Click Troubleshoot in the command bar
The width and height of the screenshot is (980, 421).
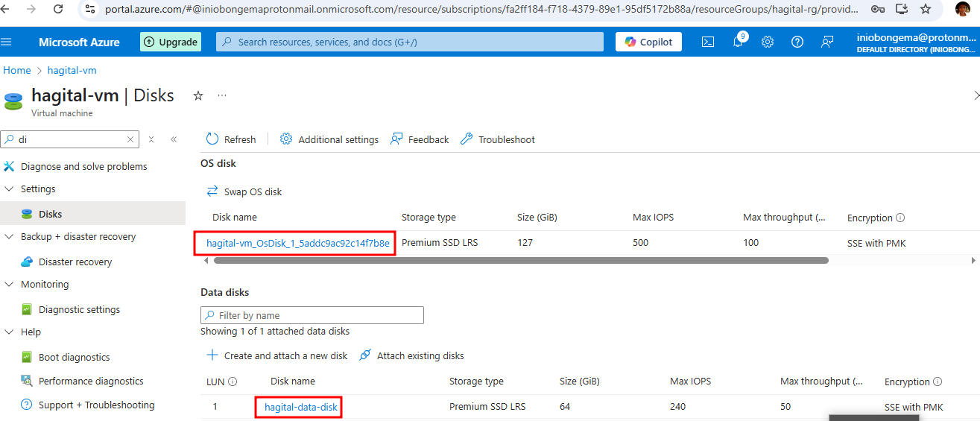coord(498,139)
